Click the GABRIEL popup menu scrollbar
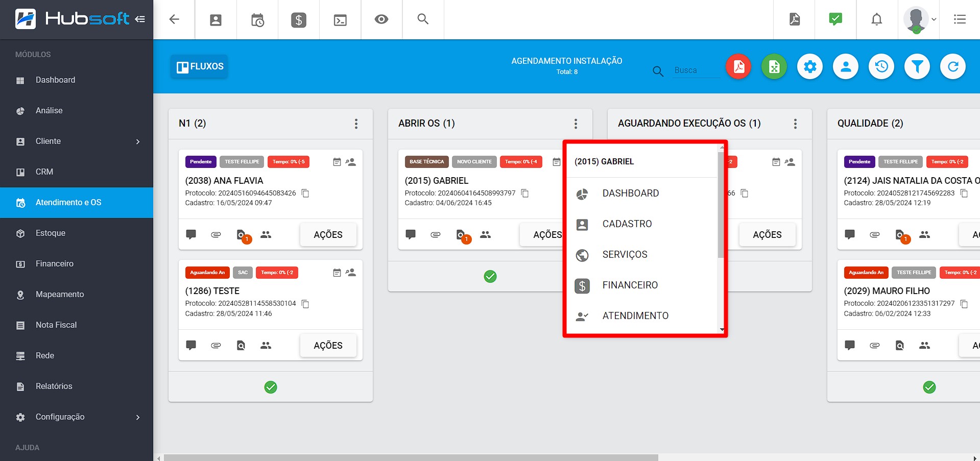Screen dimensions: 980x461 coord(721,204)
